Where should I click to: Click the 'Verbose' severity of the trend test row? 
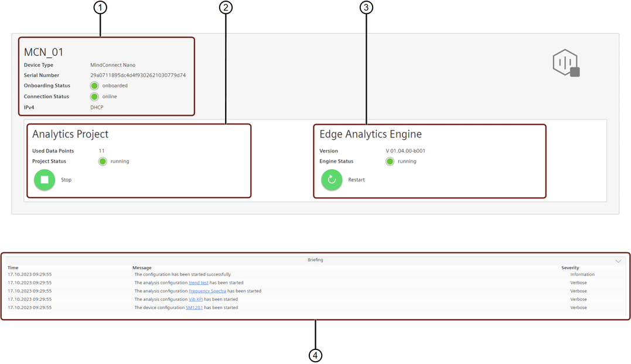pyautogui.click(x=578, y=283)
